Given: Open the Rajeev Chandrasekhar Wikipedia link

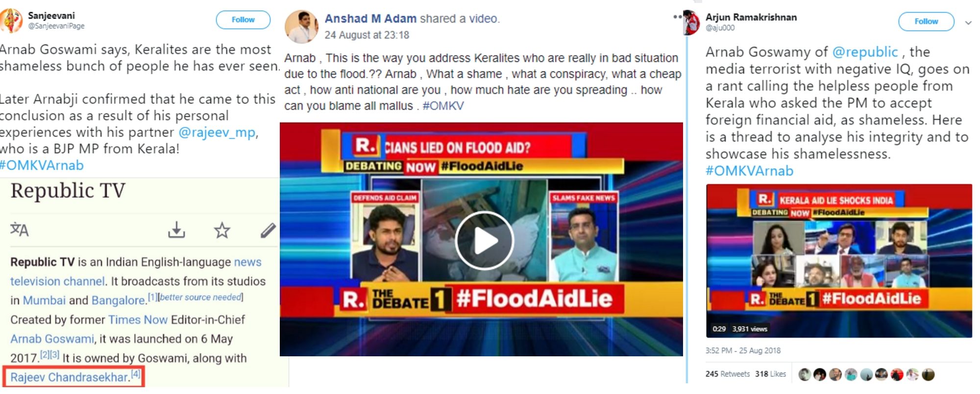Looking at the screenshot, I should coord(69,377).
